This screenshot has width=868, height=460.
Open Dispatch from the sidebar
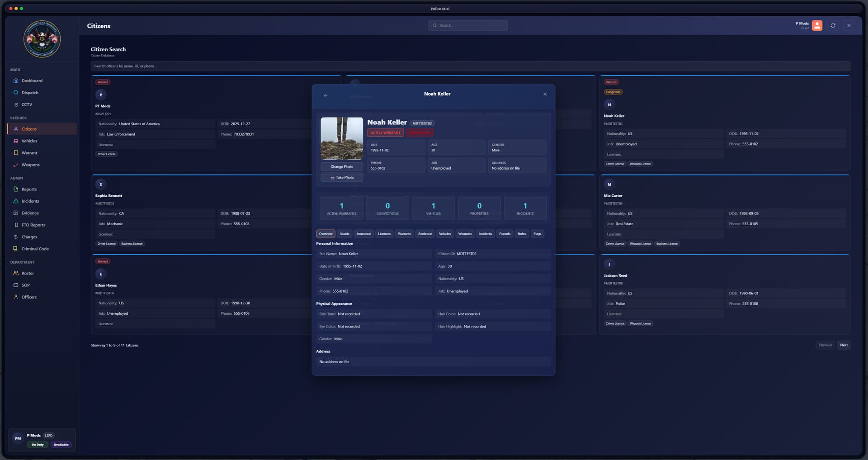click(x=16, y=93)
